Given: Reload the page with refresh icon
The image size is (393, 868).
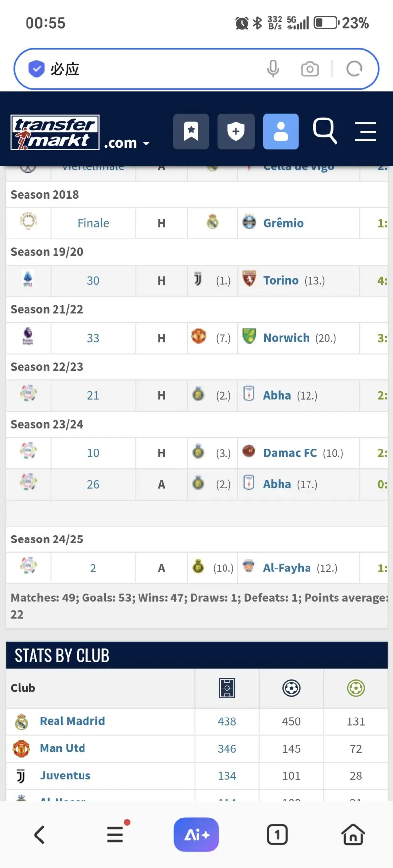Looking at the screenshot, I should pos(354,69).
